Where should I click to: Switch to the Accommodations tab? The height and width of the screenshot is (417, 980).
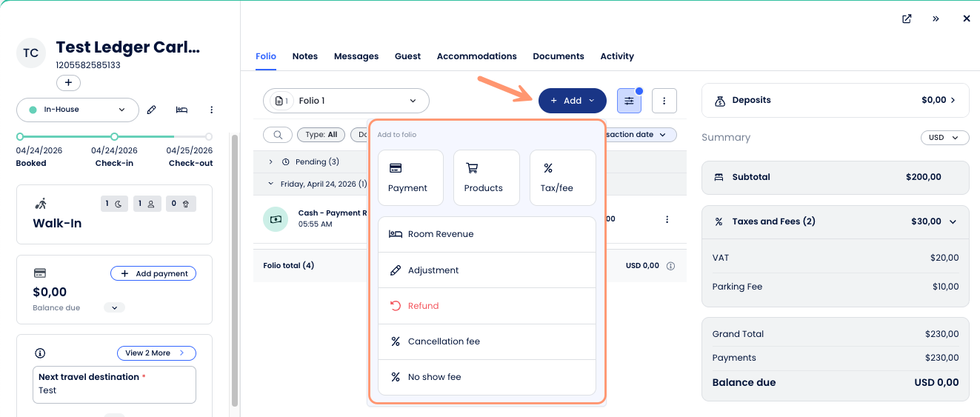[477, 56]
